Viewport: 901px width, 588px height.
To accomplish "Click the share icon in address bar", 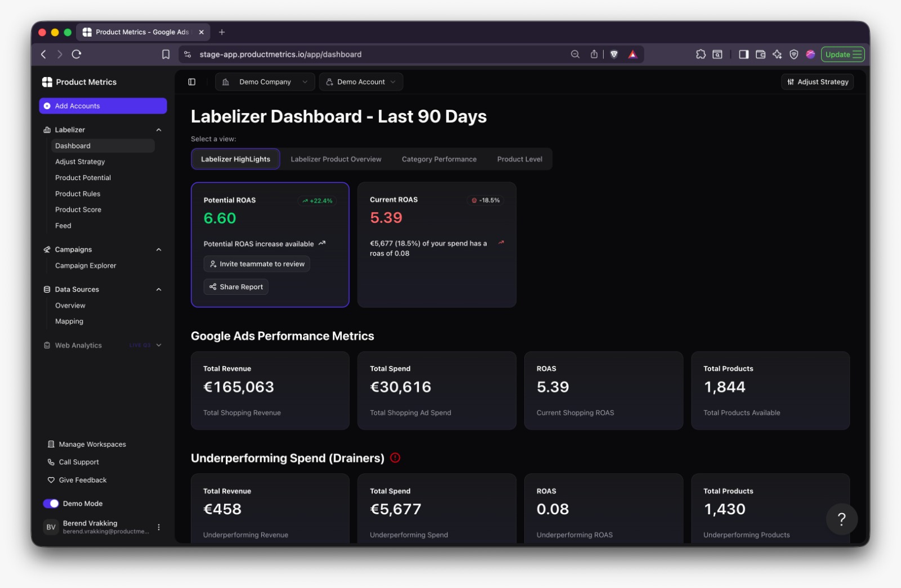I will pos(594,55).
